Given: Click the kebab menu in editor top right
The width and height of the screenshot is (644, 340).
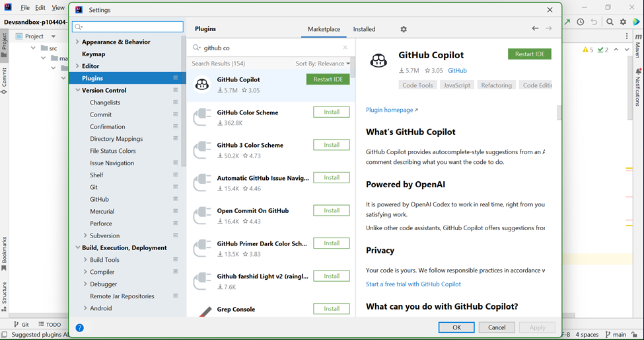Looking at the screenshot, I should pos(627,36).
